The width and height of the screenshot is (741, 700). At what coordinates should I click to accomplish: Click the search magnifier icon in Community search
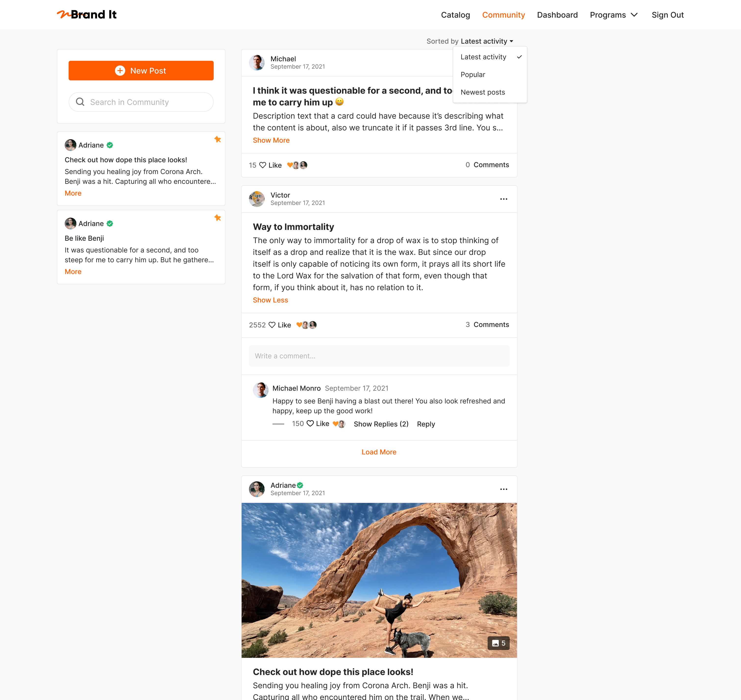coord(80,102)
